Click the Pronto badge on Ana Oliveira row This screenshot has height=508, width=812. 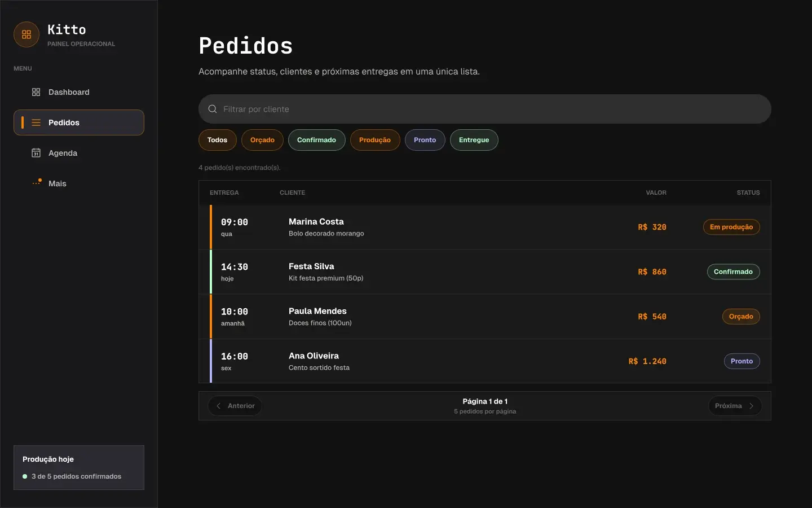point(742,361)
